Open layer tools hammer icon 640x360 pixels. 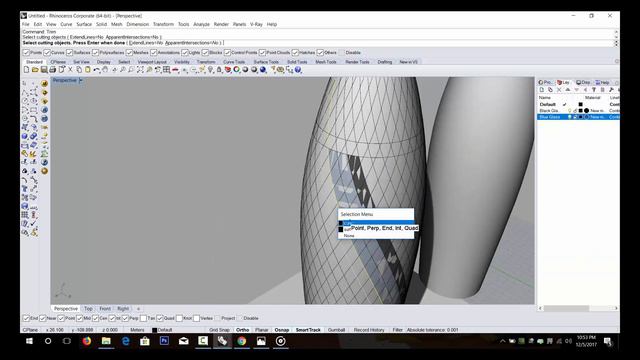pos(611,90)
